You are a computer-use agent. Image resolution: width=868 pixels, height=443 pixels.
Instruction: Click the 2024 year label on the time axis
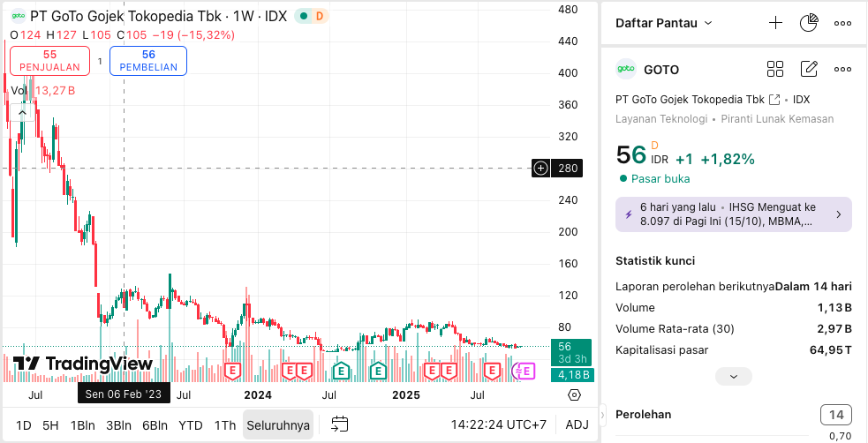(258, 394)
